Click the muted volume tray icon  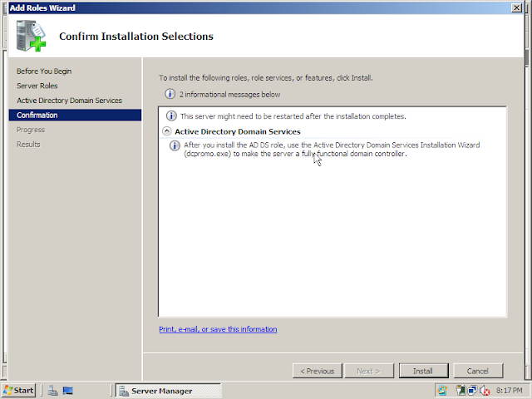485,391
